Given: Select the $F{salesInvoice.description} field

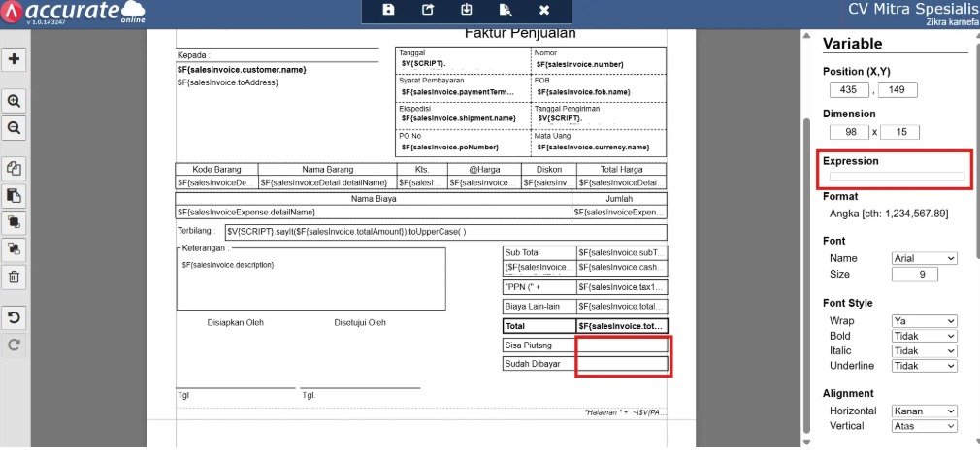Looking at the screenshot, I should (x=227, y=265).
